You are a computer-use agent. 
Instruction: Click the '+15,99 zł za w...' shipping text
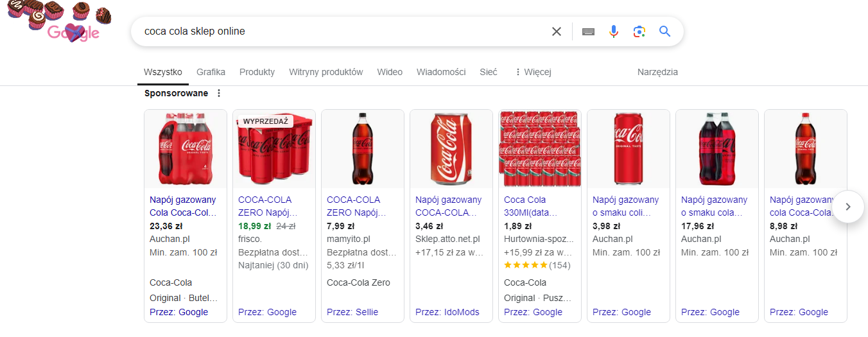point(538,252)
